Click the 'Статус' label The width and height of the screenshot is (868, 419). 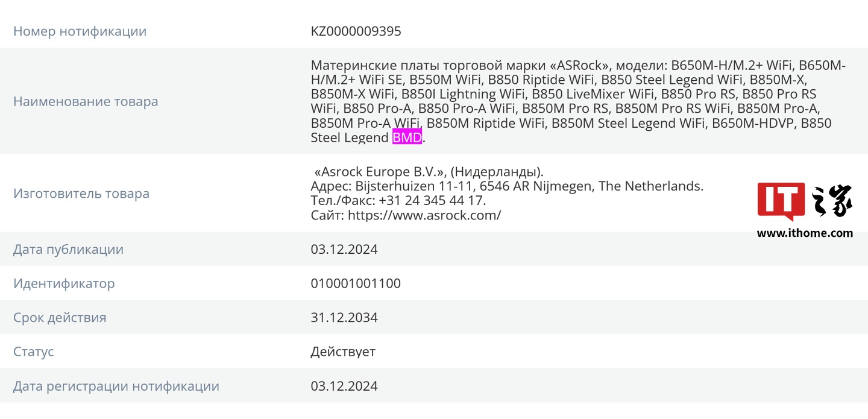point(34,351)
